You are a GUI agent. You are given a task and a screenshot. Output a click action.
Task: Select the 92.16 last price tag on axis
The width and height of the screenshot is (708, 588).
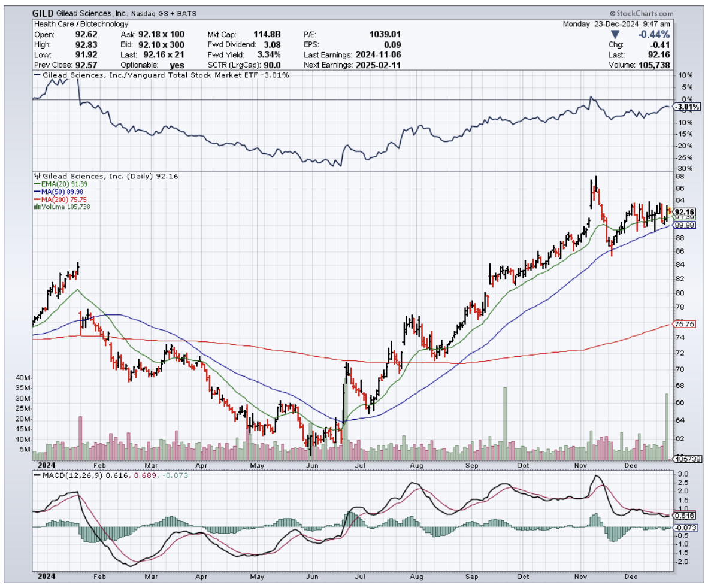click(x=684, y=212)
